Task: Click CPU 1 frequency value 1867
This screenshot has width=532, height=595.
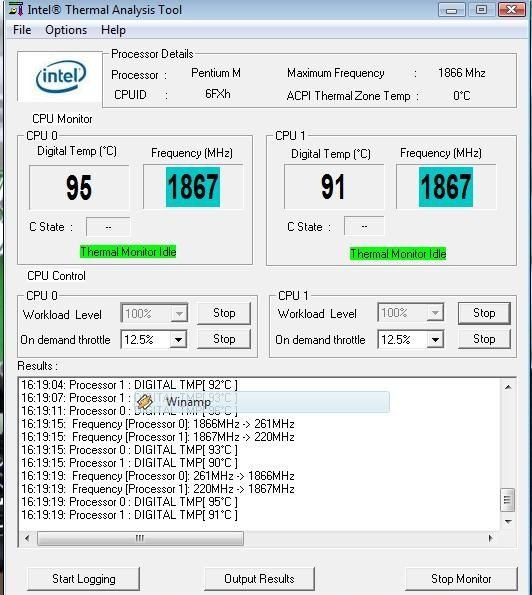Action: click(x=446, y=187)
